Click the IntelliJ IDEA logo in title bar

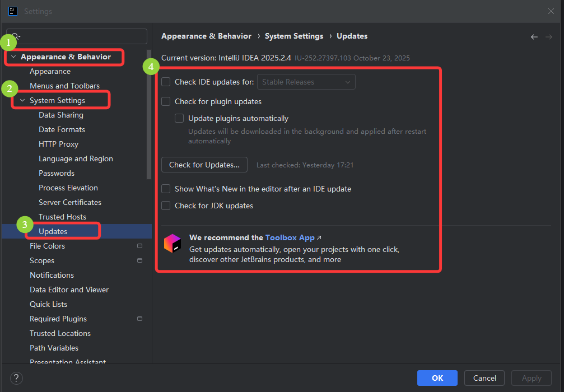[x=13, y=11]
